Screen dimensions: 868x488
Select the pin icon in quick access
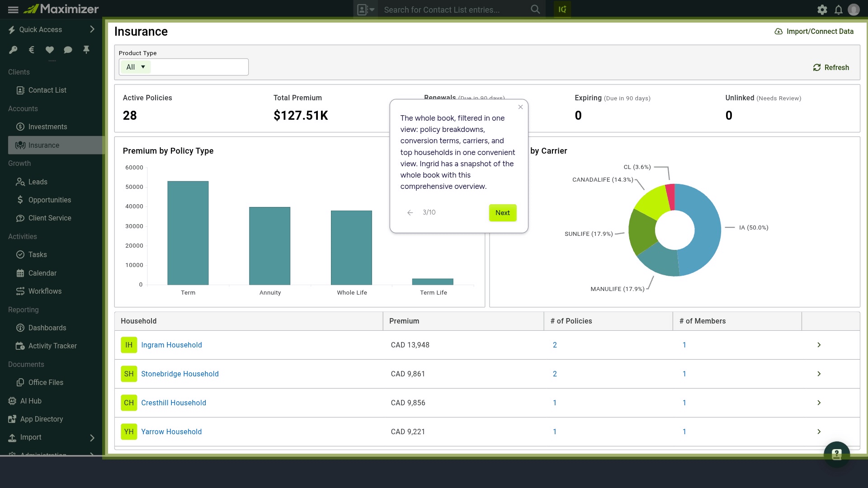[86, 50]
